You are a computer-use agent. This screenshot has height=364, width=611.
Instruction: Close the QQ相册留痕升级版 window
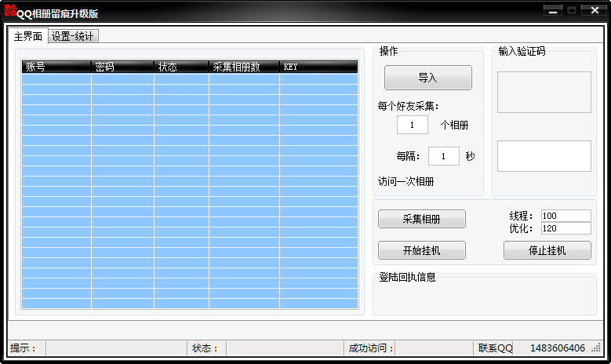coord(595,10)
